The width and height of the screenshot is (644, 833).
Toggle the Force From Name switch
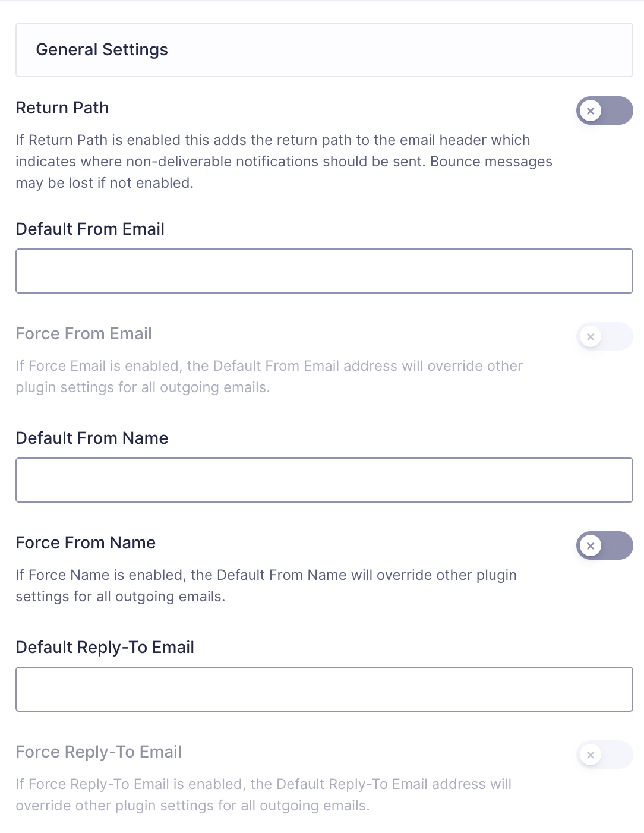pyautogui.click(x=604, y=545)
